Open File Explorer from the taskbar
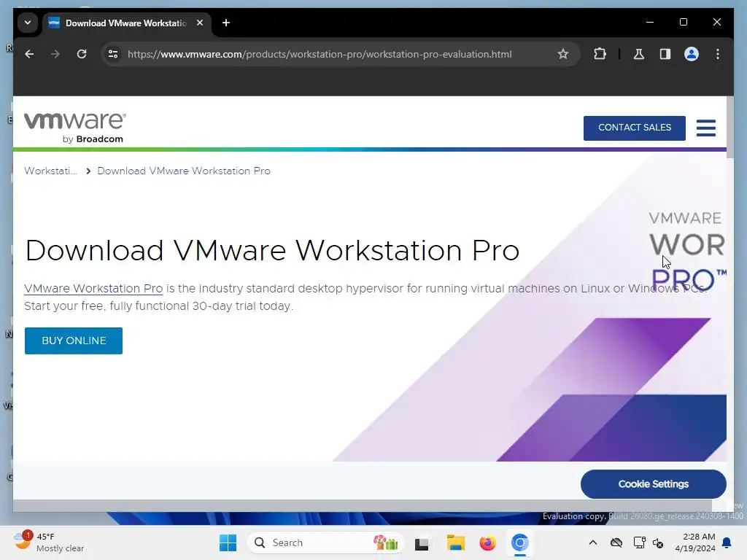Image resolution: width=747 pixels, height=560 pixels. click(x=455, y=542)
